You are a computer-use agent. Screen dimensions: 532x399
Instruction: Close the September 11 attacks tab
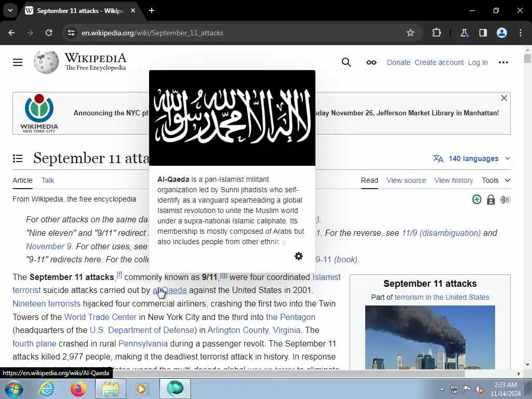[133, 10]
